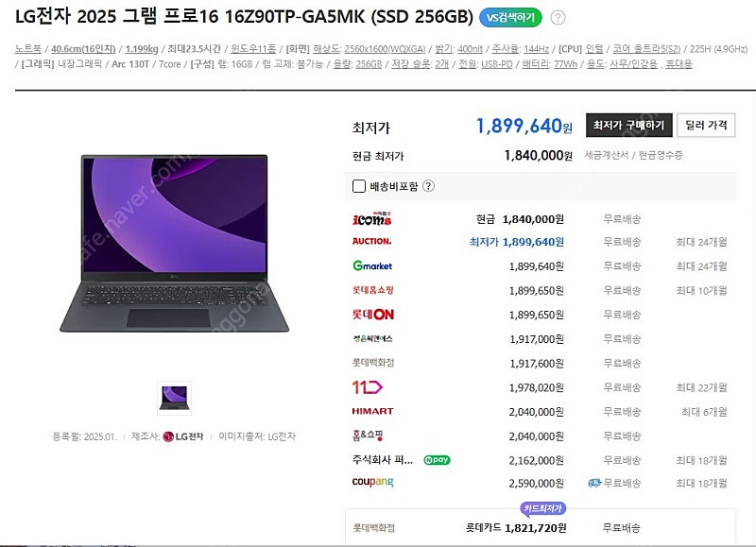Select the Gmarket seller logo
756x547 pixels.
pyautogui.click(x=372, y=265)
